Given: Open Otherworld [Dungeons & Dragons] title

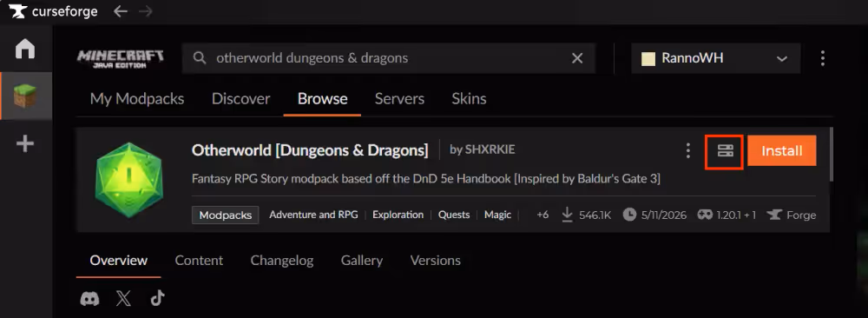Looking at the screenshot, I should point(310,150).
